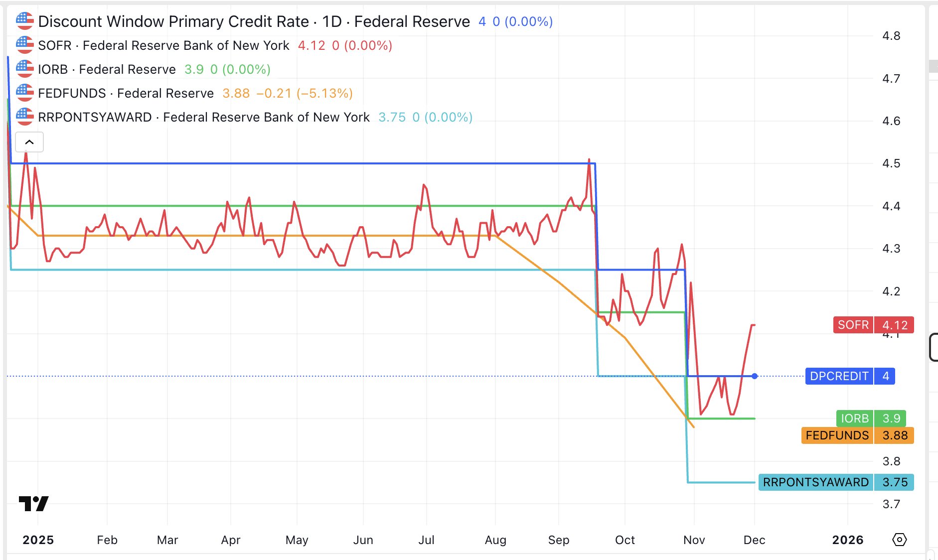Collapse the indicator legend with chevron
Image resolution: width=938 pixels, height=560 pixels.
(x=29, y=142)
